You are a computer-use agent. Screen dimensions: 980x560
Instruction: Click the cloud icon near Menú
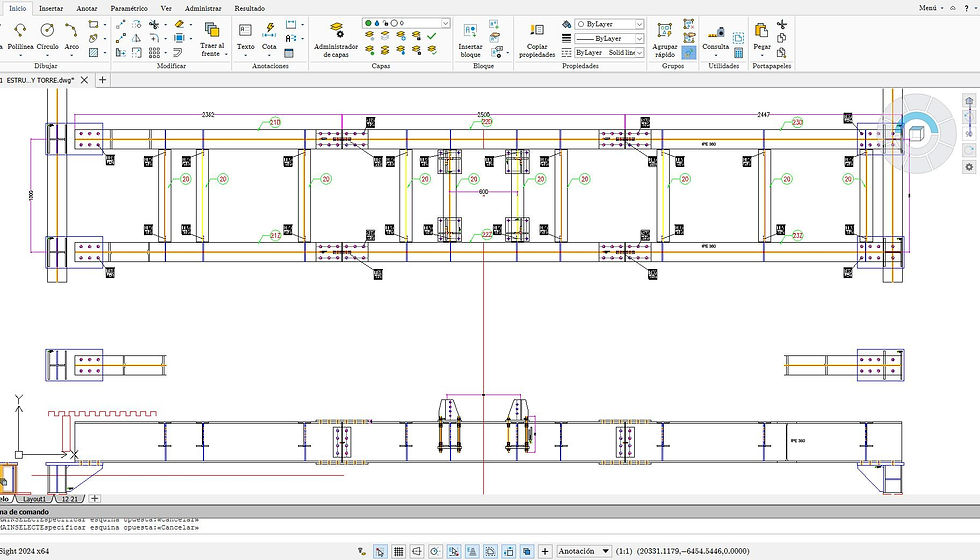[x=952, y=8]
